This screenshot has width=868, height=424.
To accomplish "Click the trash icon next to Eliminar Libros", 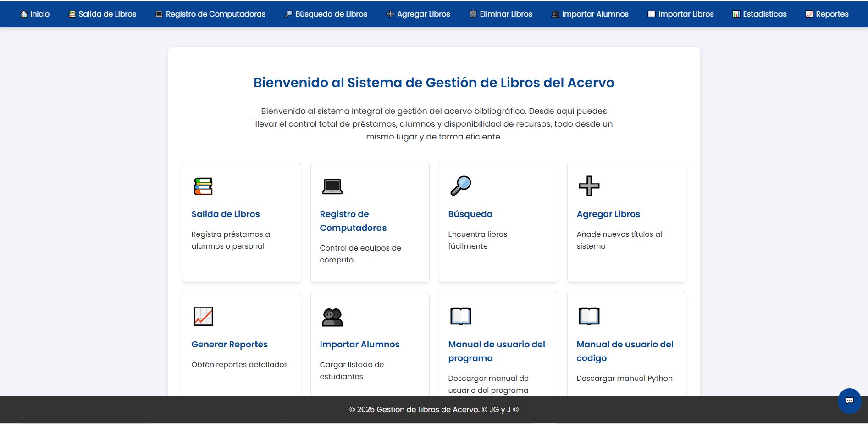I will (472, 14).
